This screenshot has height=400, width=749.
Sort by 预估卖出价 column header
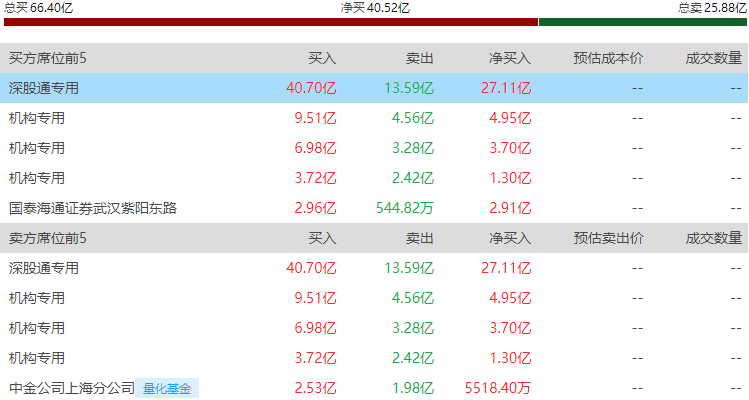[x=608, y=239]
